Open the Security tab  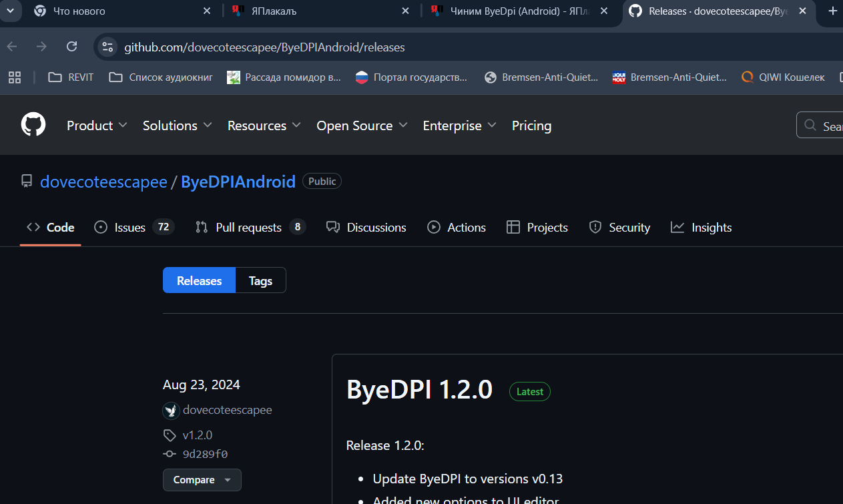point(619,228)
